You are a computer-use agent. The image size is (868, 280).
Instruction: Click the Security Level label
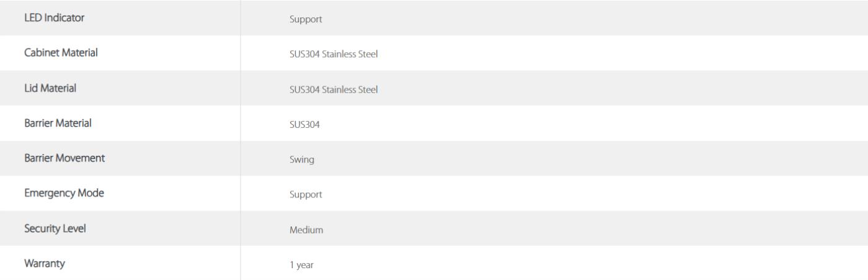(x=55, y=228)
